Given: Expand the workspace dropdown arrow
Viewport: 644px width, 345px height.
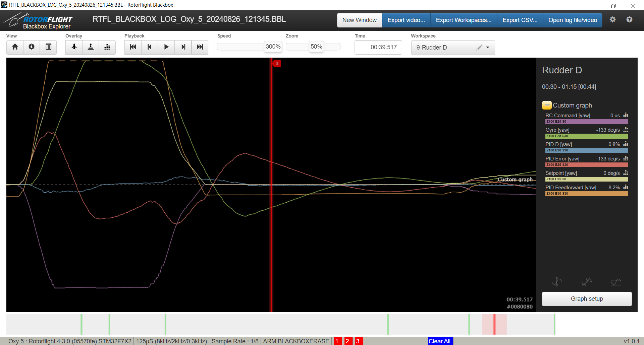Looking at the screenshot, I should point(488,48).
